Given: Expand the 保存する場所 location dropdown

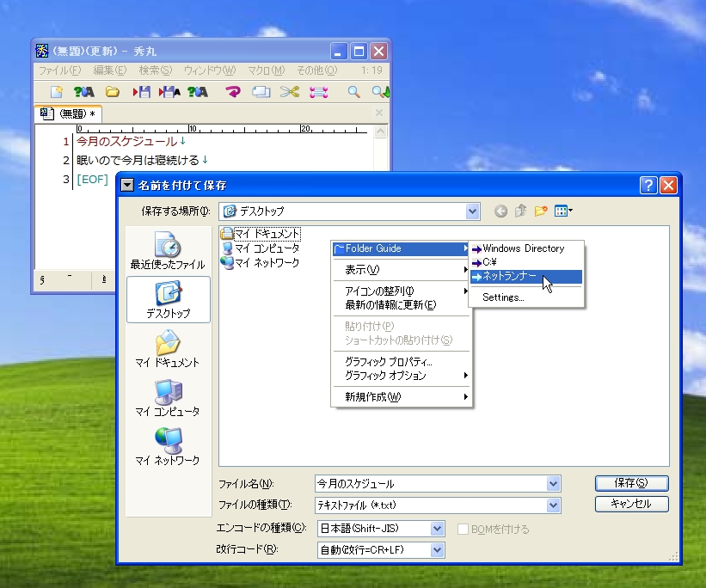Looking at the screenshot, I should tap(472, 211).
